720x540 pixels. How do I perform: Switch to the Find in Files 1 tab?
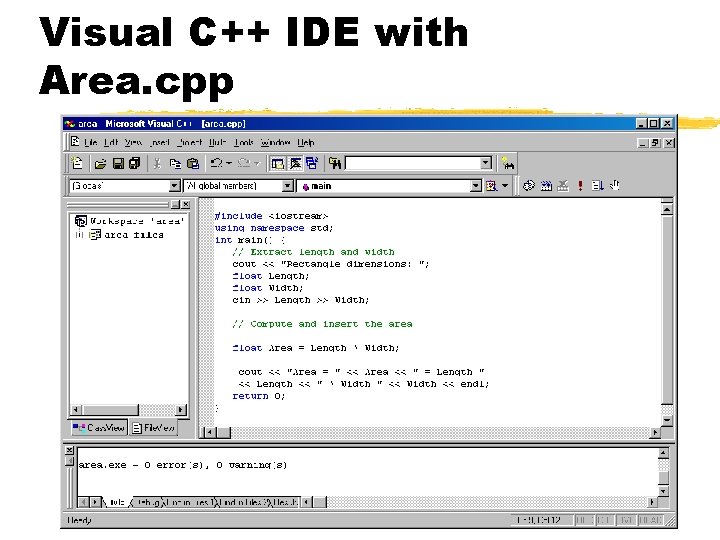(190, 502)
